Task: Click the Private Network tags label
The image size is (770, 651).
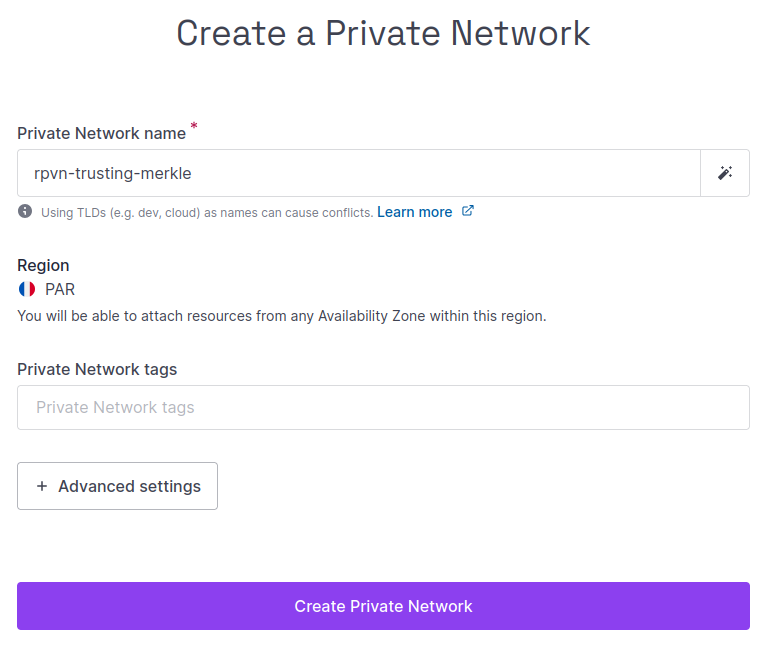Action: coord(97,369)
